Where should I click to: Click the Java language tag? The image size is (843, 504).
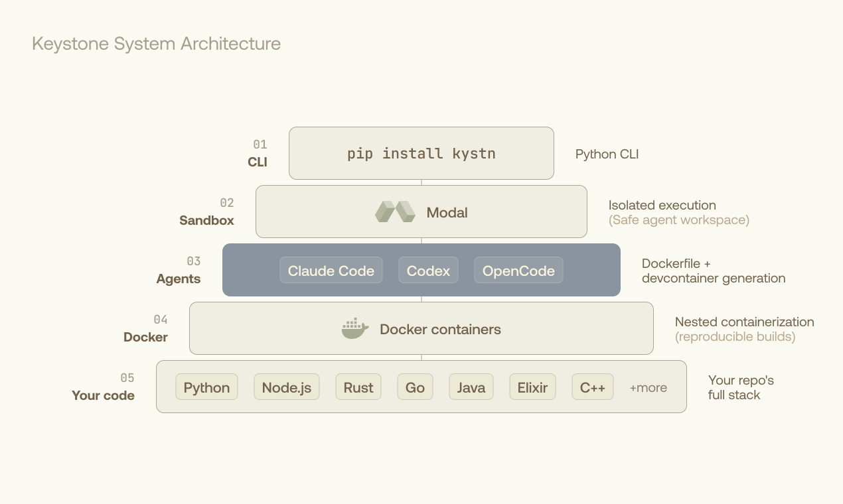tap(471, 387)
